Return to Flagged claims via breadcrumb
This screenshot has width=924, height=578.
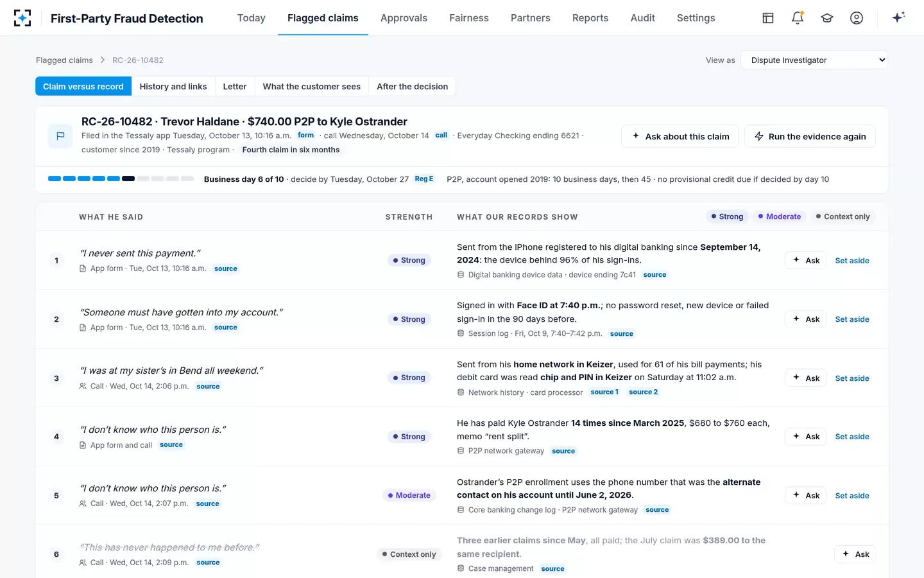click(x=64, y=60)
